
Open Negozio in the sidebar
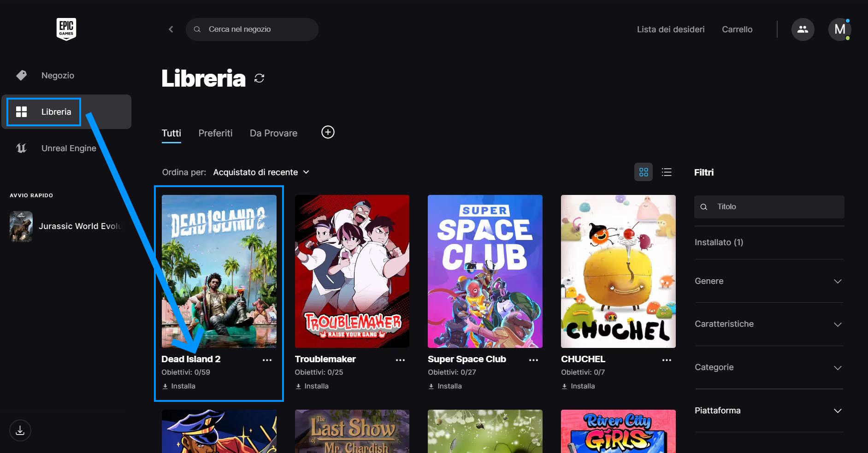pyautogui.click(x=66, y=75)
